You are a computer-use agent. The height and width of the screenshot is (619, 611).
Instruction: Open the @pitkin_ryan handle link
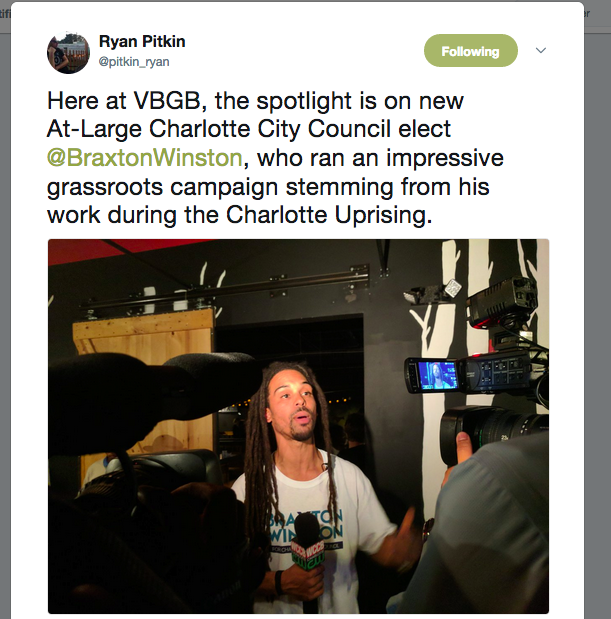point(134,62)
